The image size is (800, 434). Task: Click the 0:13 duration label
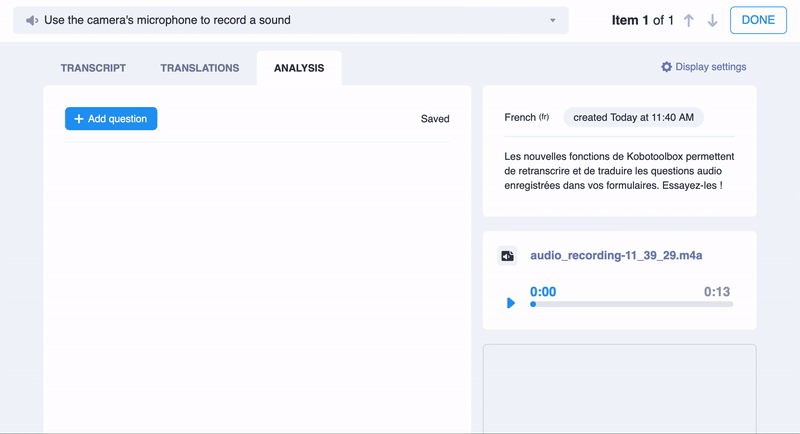click(x=717, y=292)
